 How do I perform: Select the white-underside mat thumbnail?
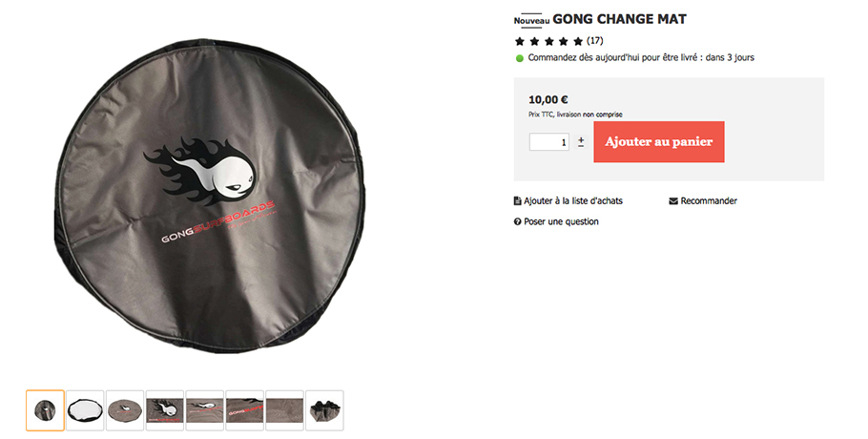coord(85,410)
